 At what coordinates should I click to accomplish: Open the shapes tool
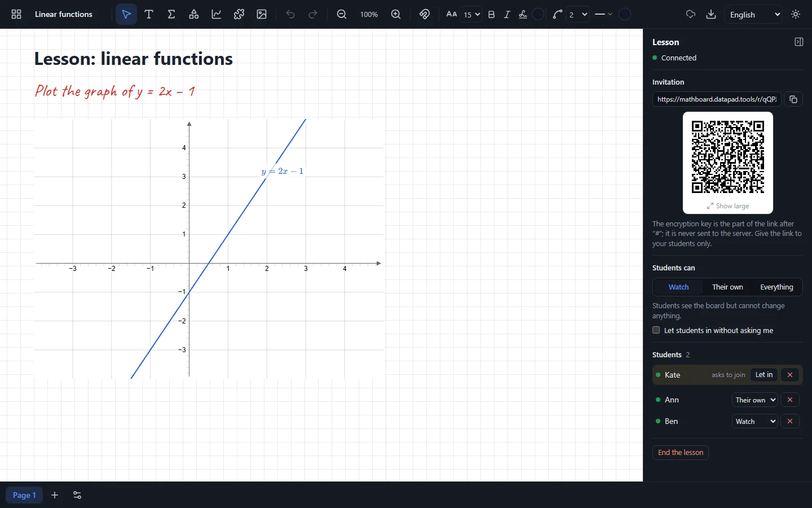(194, 14)
